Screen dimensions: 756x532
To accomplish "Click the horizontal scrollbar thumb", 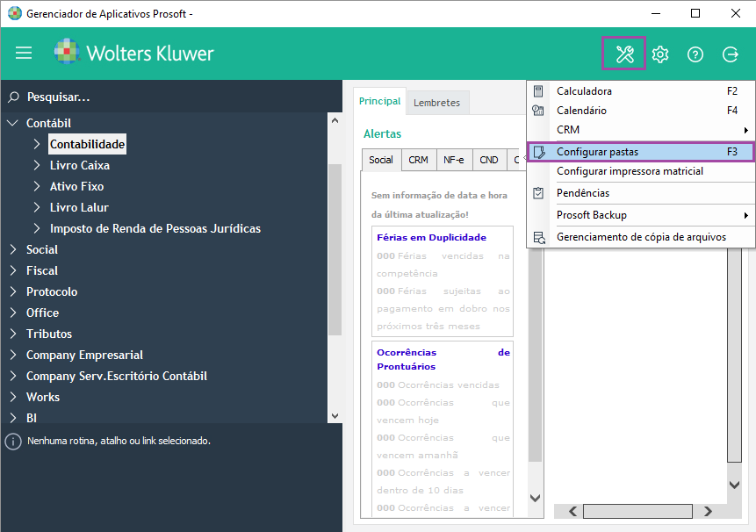I will pos(637,511).
